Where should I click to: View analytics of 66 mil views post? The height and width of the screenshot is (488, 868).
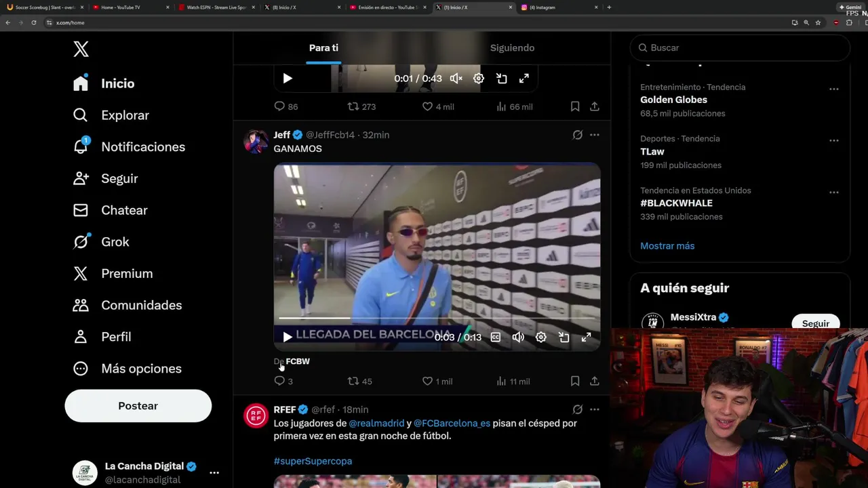coord(514,106)
